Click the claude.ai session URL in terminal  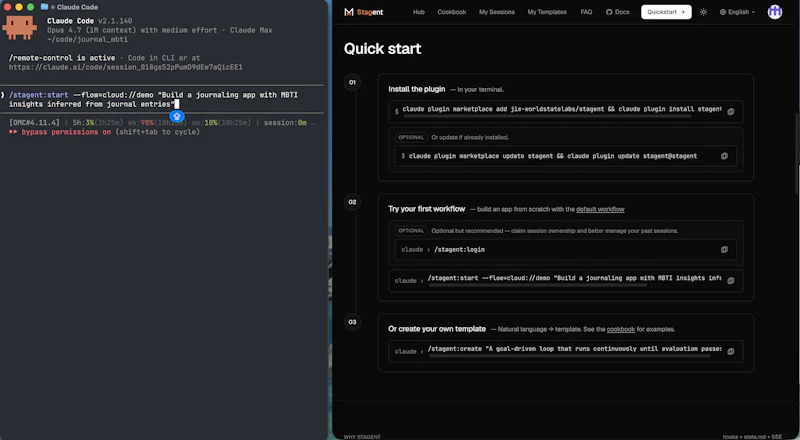point(126,67)
